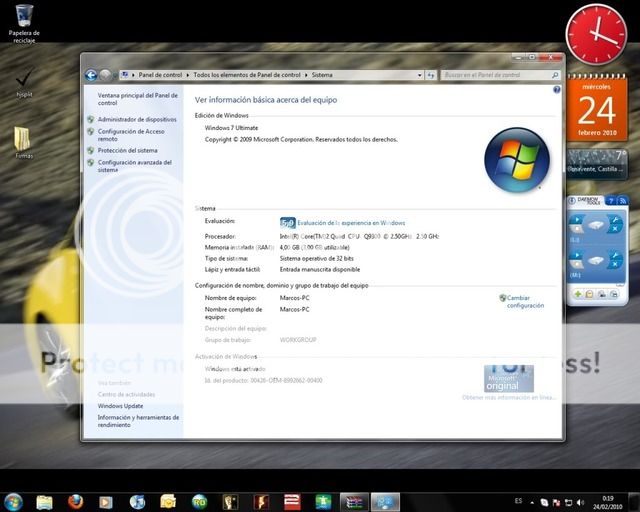The height and width of the screenshot is (512, 640).
Task: Click the orange calendar gadget showing 24
Action: pos(597,108)
